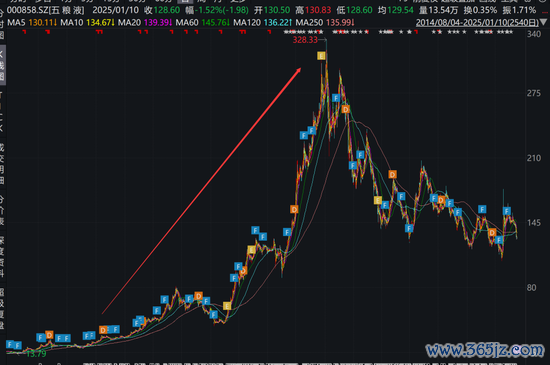The height and width of the screenshot is (365, 550).
Task: Select the MA60 145.76 indicator label
Action: click(203, 22)
